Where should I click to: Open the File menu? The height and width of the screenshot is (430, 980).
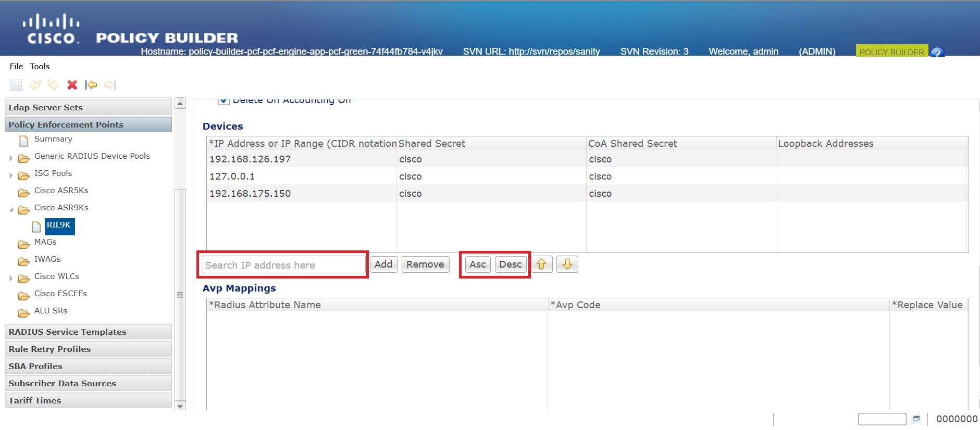tap(16, 66)
